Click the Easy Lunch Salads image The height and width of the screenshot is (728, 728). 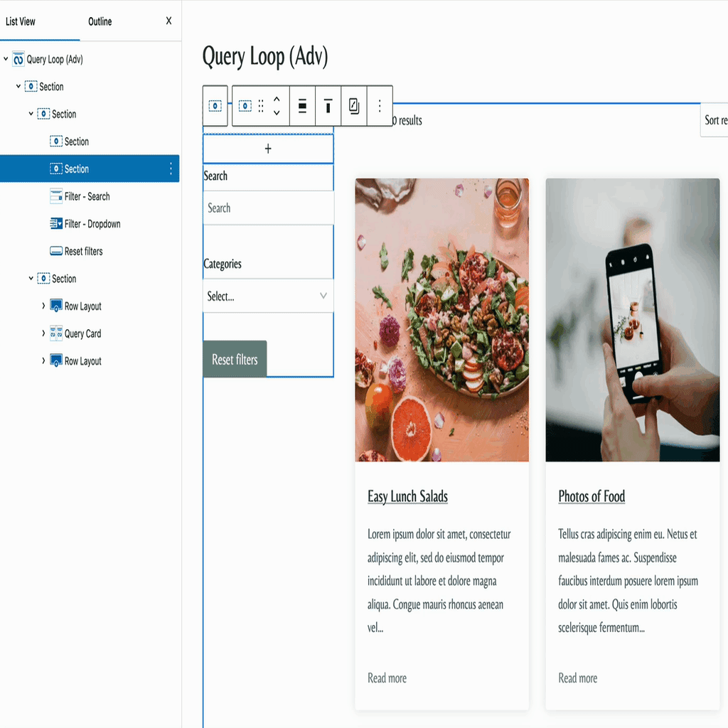point(442,320)
